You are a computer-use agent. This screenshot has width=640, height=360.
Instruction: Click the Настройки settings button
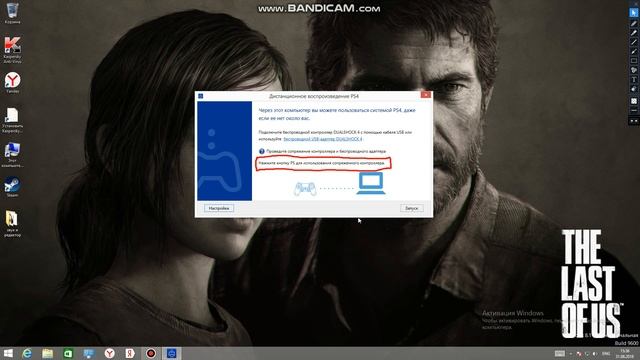pos(219,208)
